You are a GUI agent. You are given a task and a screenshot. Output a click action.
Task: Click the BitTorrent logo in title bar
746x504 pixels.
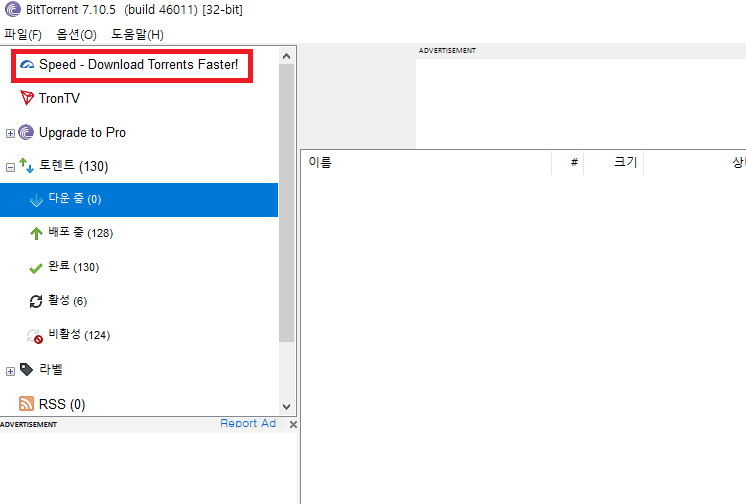click(12, 10)
